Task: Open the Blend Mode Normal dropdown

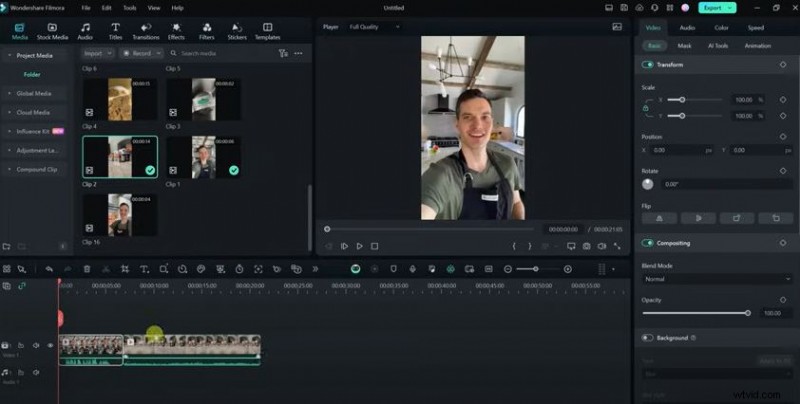Action: 716,279
